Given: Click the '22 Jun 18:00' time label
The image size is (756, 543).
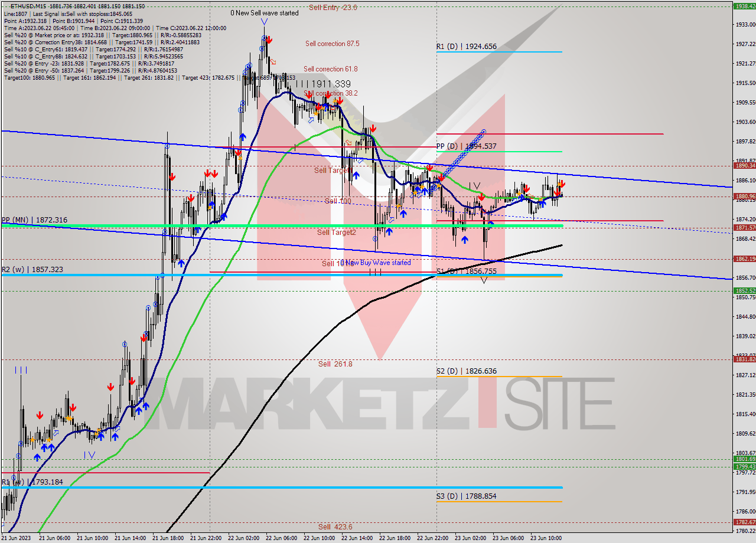Looking at the screenshot, I should click(394, 538).
